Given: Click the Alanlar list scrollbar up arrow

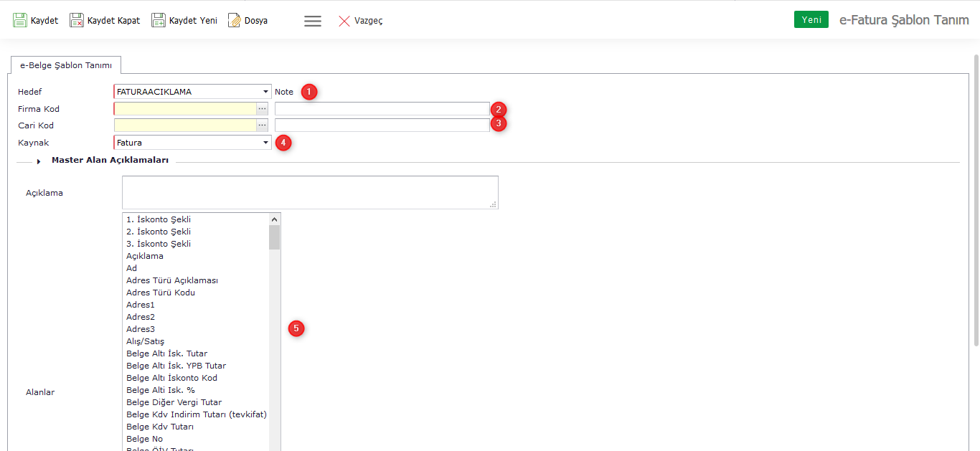Looking at the screenshot, I should point(274,219).
